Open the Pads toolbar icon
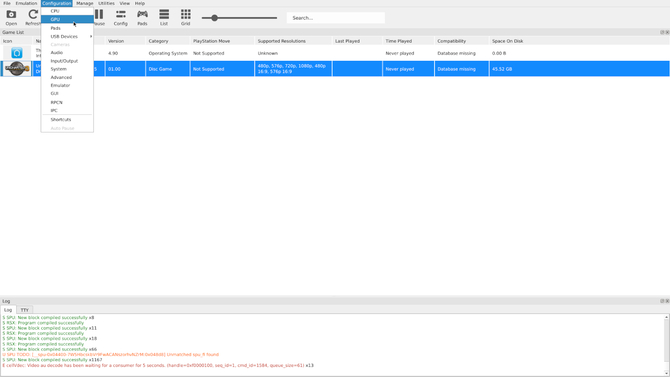This screenshot has width=670, height=377. (142, 18)
